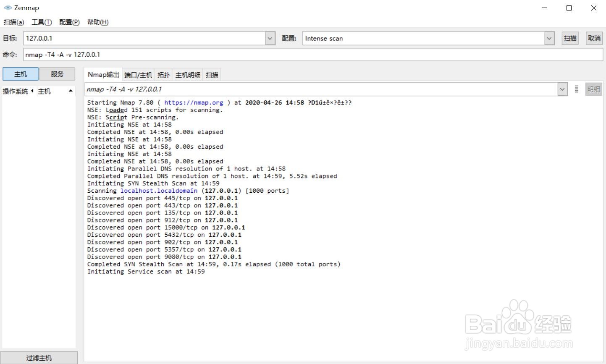
Task: Click 'Discovered open port 9080/tcp' line
Action: pos(164,257)
